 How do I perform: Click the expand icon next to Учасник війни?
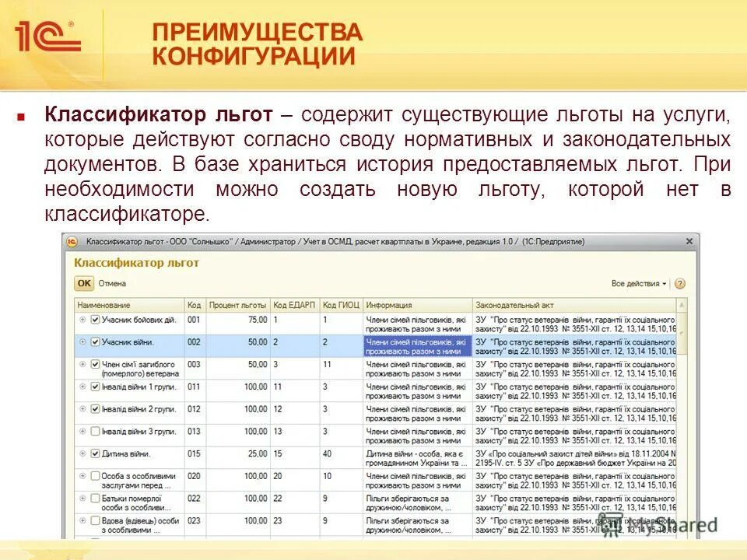81,341
